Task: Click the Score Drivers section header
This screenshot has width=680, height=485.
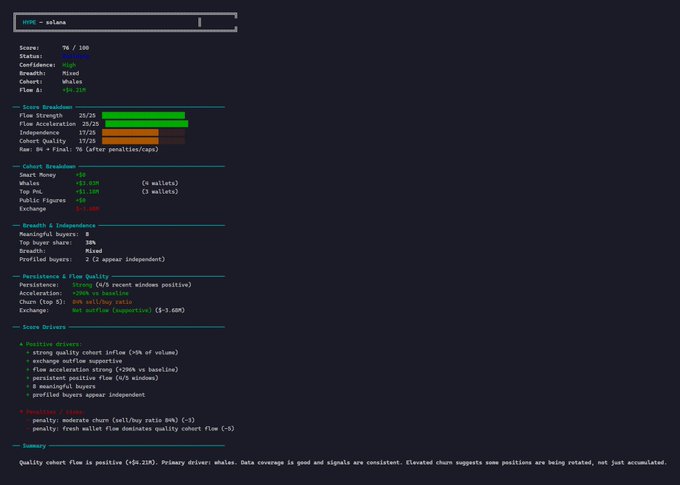Action: click(41, 326)
